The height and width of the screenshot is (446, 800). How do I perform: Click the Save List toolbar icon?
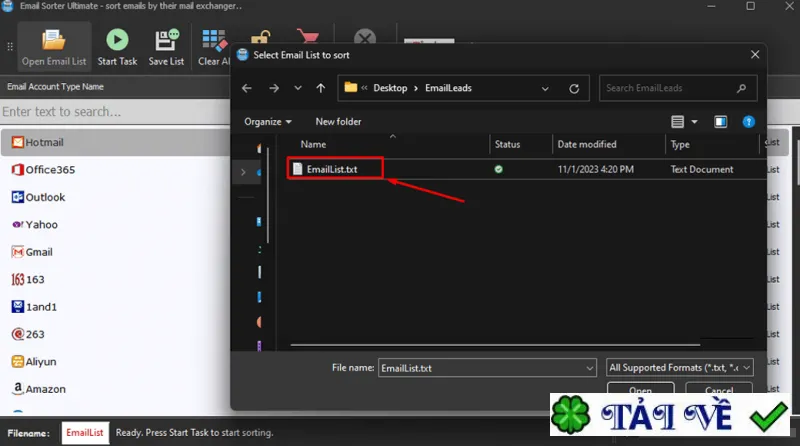166,47
